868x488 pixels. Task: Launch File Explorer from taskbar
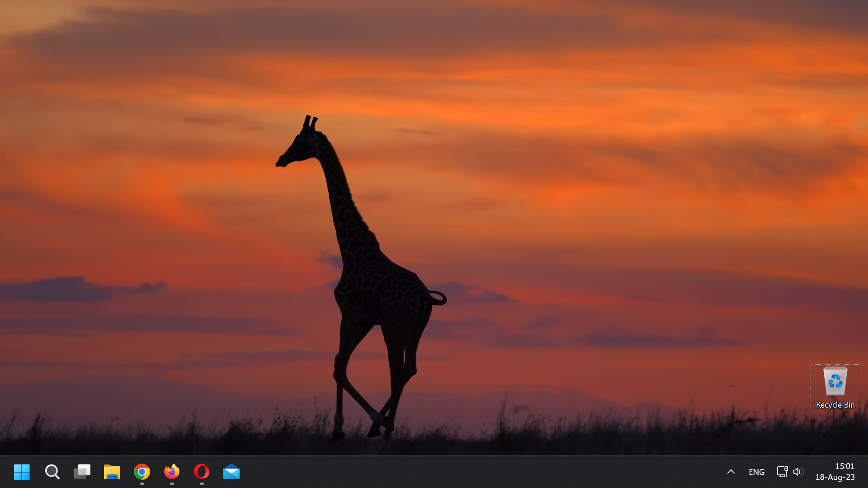(x=112, y=472)
